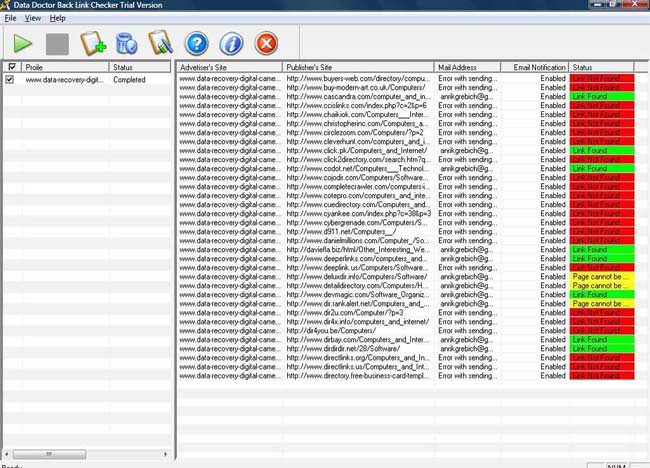Select devmagic.com publisher URL
Screen dimensions: 650x468
click(x=358, y=295)
